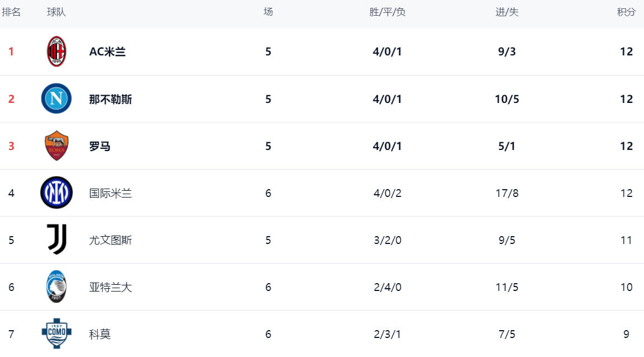Click the 尤文图斯 team name

point(111,240)
